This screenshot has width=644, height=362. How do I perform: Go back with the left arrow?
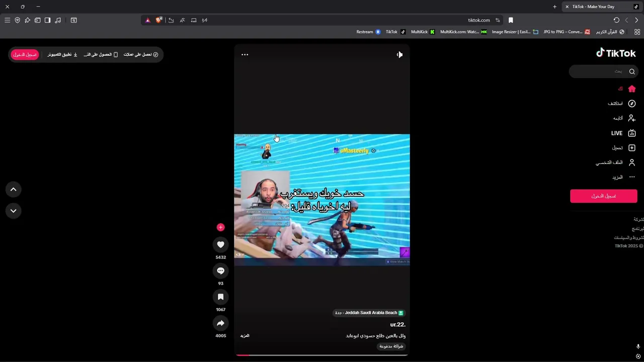(x=626, y=20)
